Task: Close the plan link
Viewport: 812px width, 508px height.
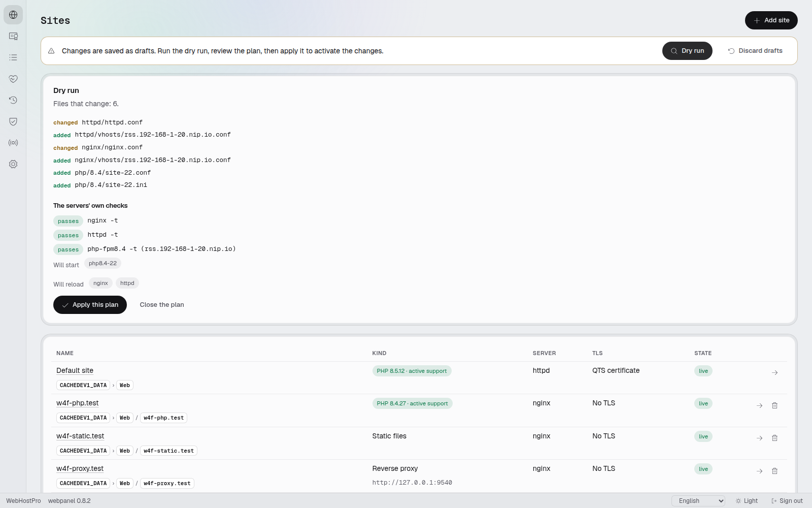Action: [x=162, y=305]
